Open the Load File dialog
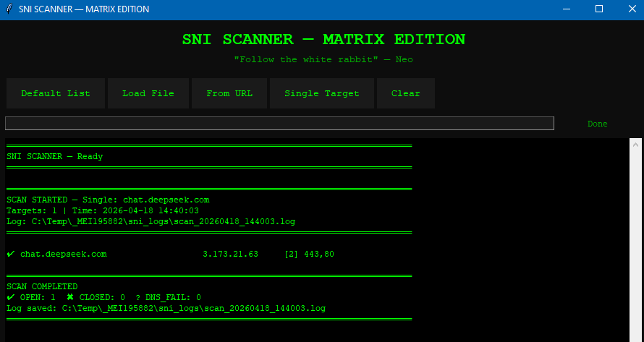 click(x=148, y=93)
